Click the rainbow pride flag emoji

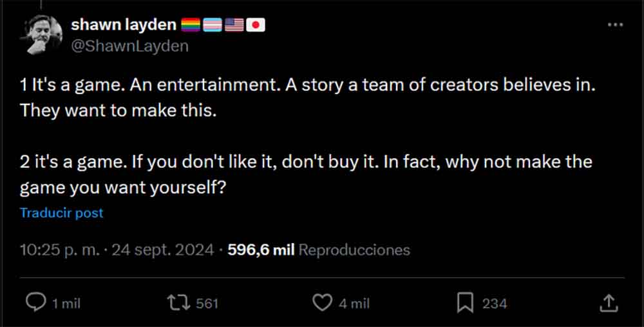pyautogui.click(x=190, y=25)
